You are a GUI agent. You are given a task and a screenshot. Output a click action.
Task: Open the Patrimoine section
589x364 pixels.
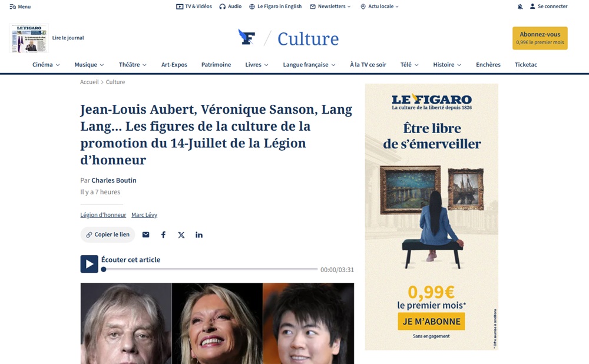pyautogui.click(x=216, y=65)
